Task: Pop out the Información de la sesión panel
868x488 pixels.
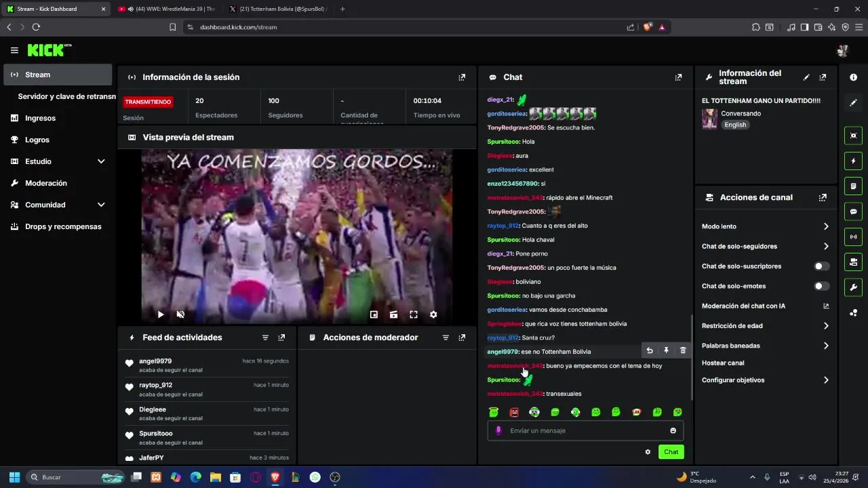Action: [x=462, y=77]
